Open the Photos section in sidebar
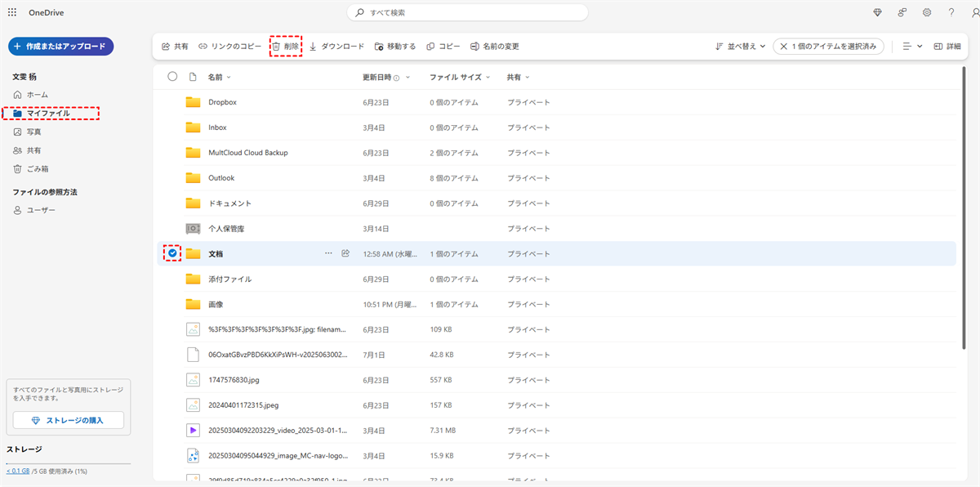This screenshot has width=980, height=487. coord(33,132)
